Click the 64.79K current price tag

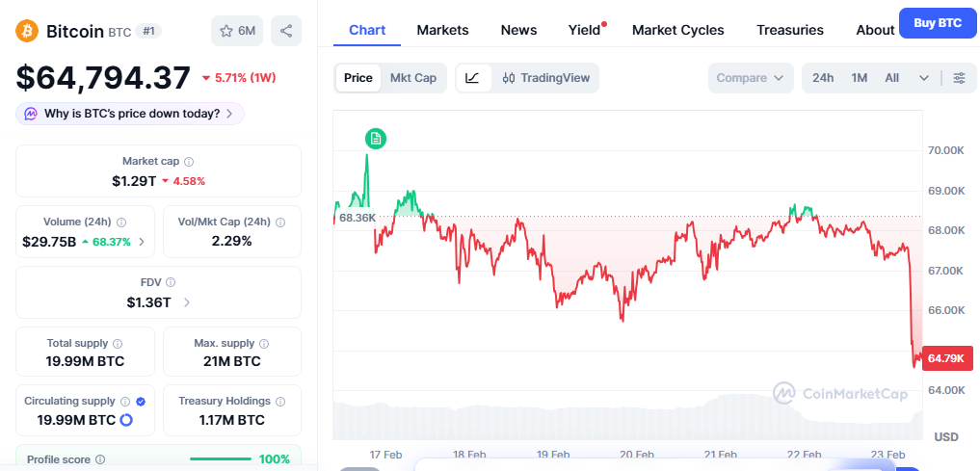[x=947, y=358]
